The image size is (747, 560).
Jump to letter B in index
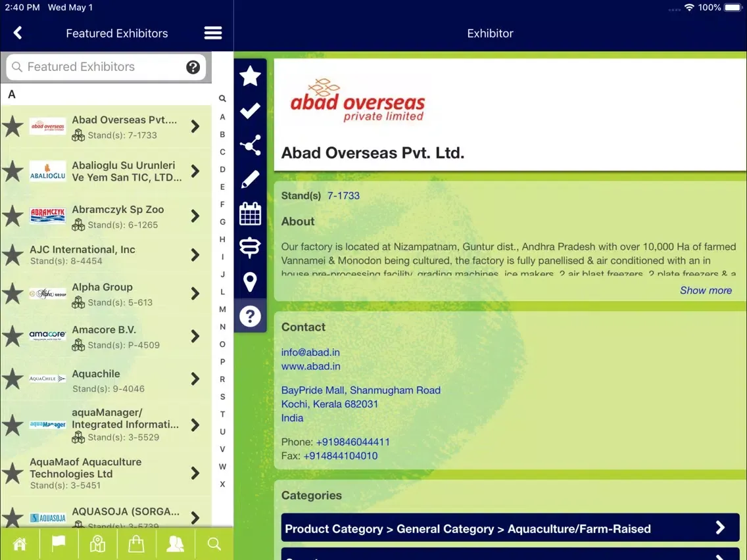222,135
